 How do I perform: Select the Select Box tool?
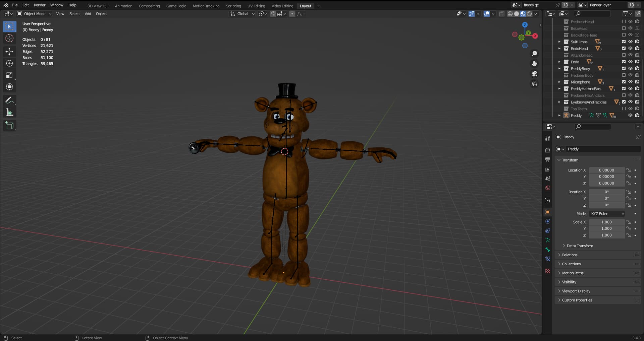tap(9, 26)
